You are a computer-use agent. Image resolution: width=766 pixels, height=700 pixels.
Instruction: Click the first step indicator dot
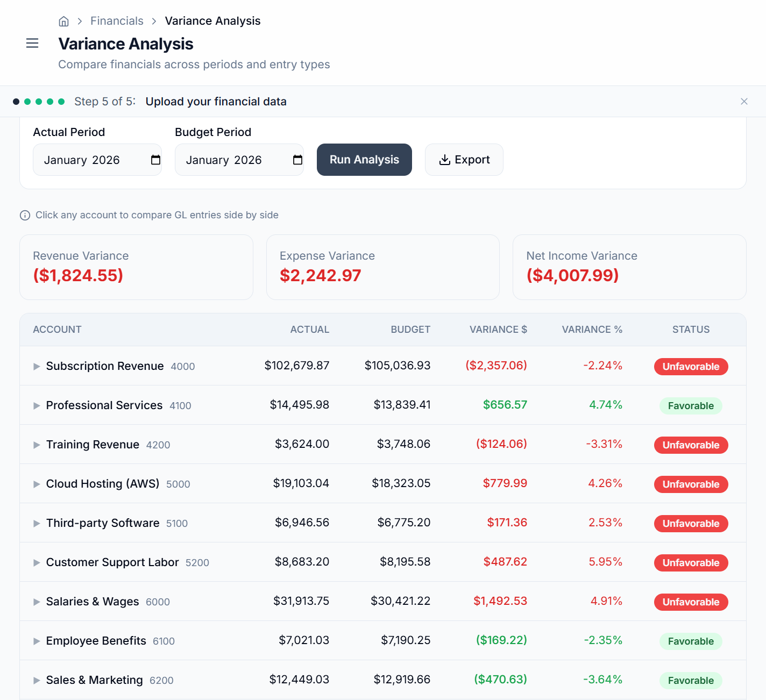point(16,101)
